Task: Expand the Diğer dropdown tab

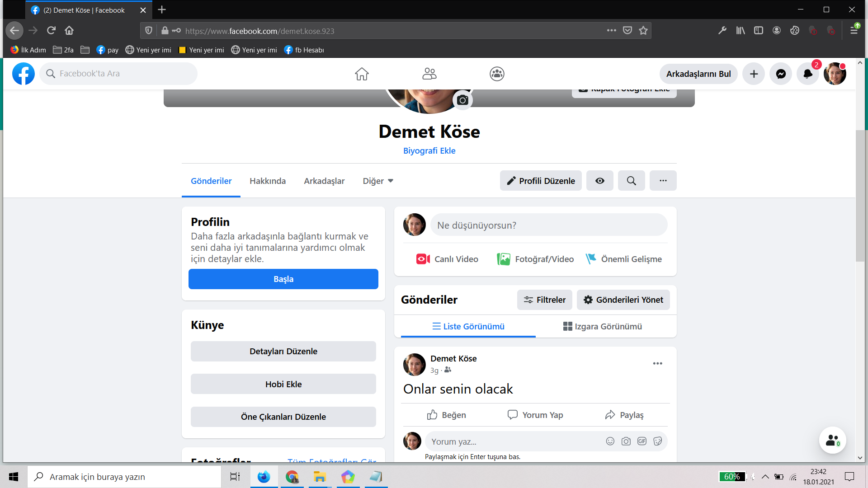Action: click(x=378, y=181)
